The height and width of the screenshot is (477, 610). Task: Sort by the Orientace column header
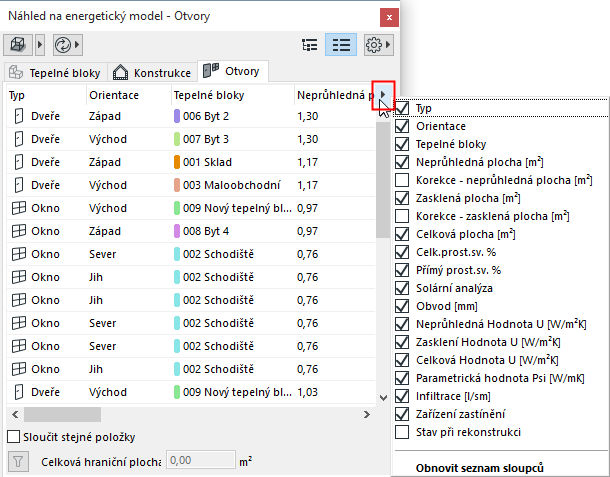[x=128, y=95]
